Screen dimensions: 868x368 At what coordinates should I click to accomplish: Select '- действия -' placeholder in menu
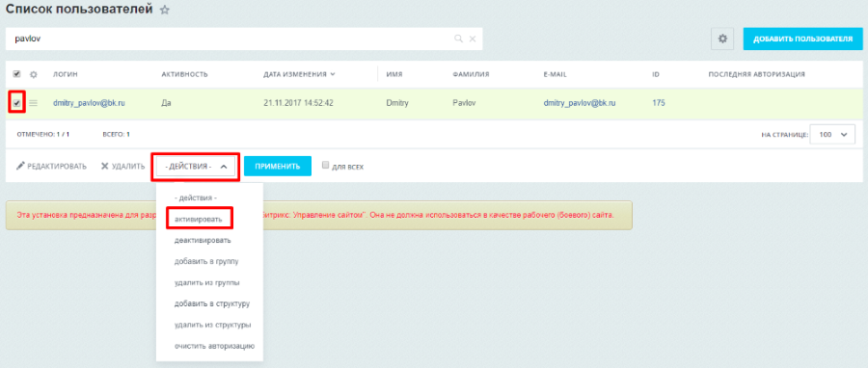tap(196, 197)
